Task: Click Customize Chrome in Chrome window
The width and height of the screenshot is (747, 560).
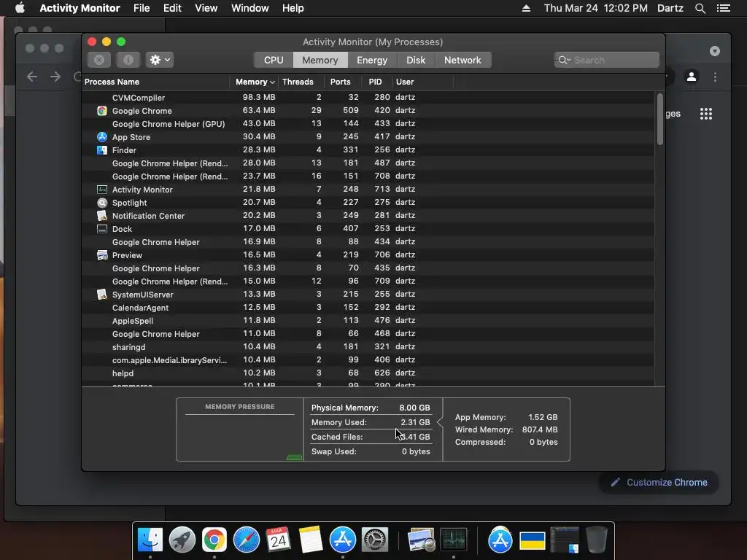Action: (659, 483)
